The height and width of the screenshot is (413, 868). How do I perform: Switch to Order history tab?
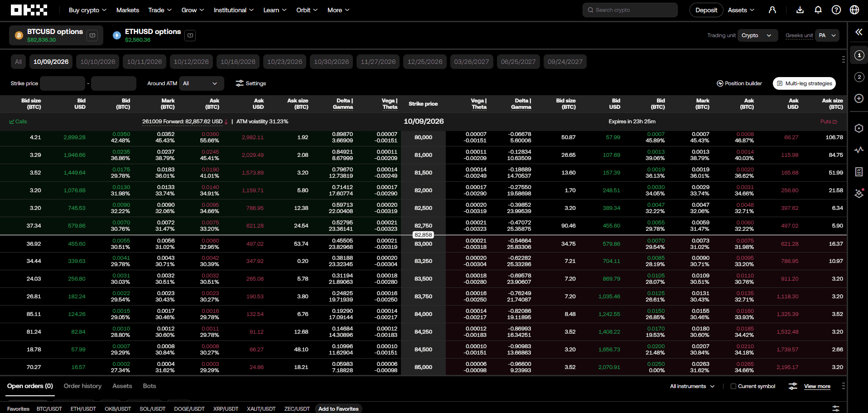(82, 386)
